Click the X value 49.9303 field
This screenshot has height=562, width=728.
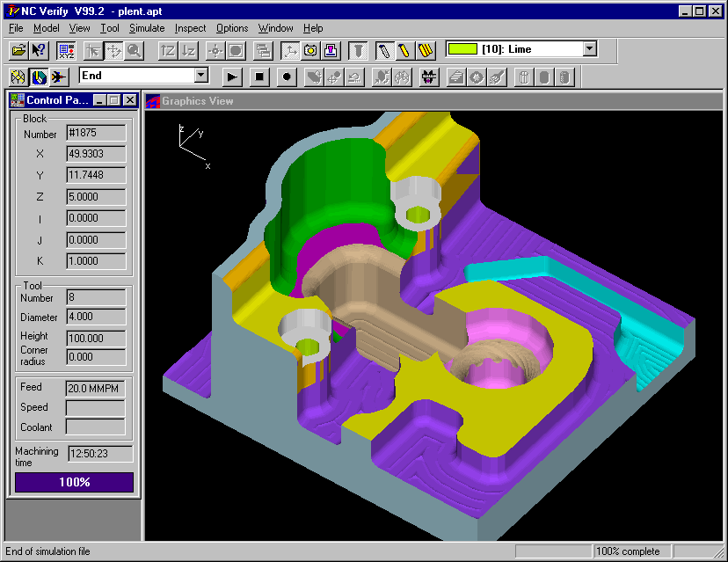(x=96, y=154)
